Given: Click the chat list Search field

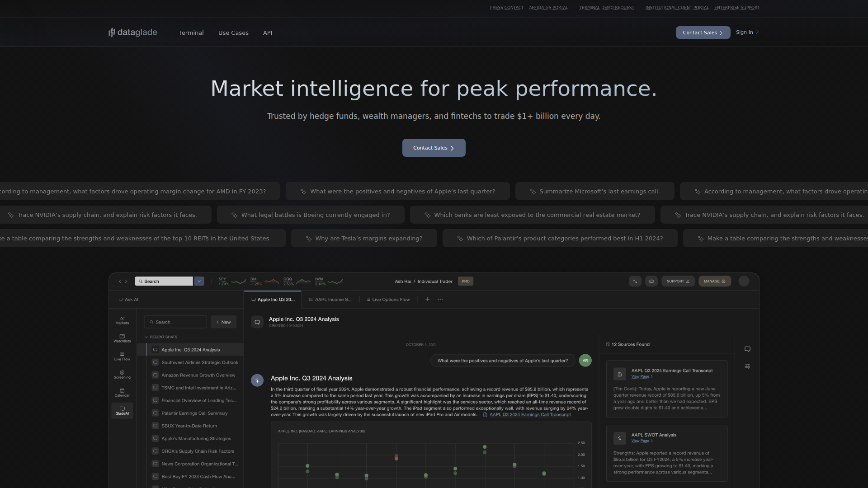Looking at the screenshot, I should pyautogui.click(x=175, y=322).
